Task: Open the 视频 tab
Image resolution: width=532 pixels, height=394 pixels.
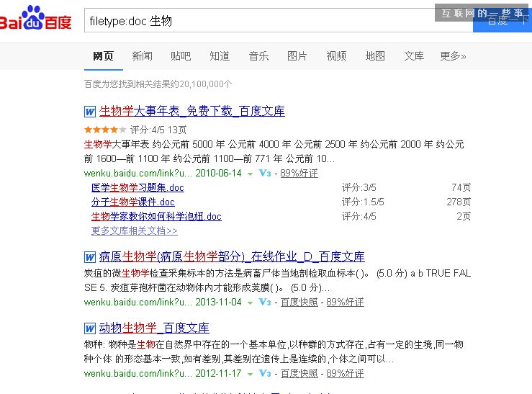Action: [x=336, y=56]
